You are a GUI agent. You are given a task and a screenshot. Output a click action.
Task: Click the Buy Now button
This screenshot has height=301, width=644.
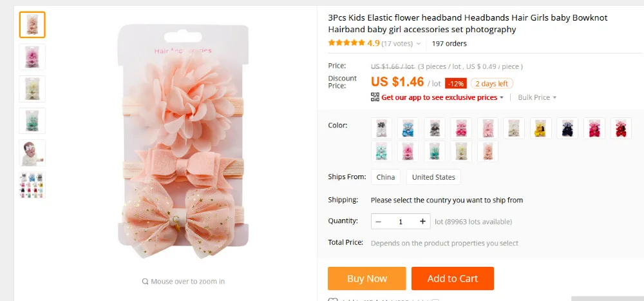(x=367, y=278)
